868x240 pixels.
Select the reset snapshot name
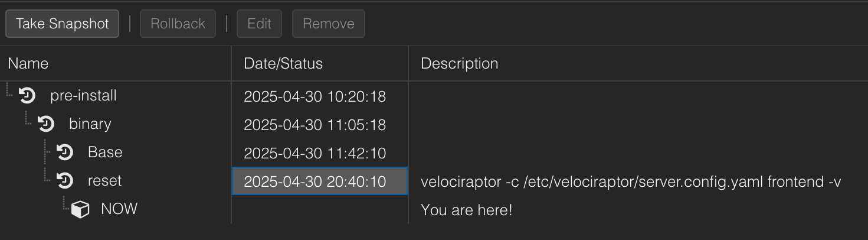click(x=105, y=181)
